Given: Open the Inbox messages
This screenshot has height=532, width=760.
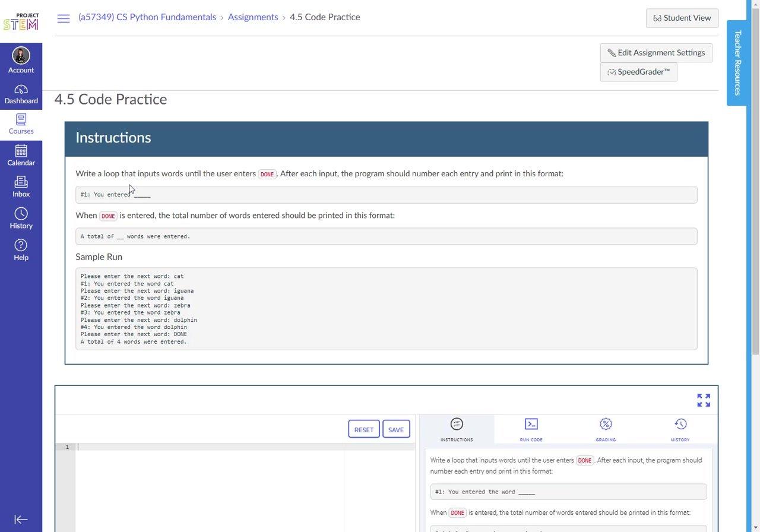Looking at the screenshot, I should pos(21,186).
